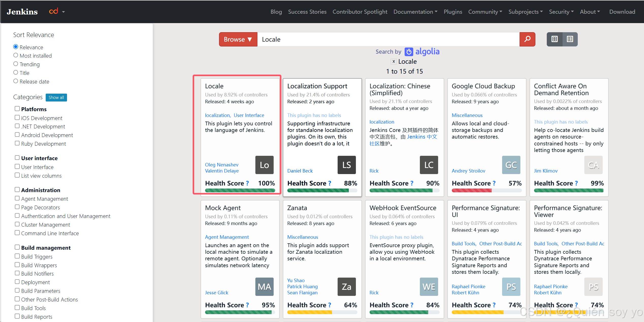Click Health Score help icon on Locale
This screenshot has height=322, width=644.
pos(247,183)
